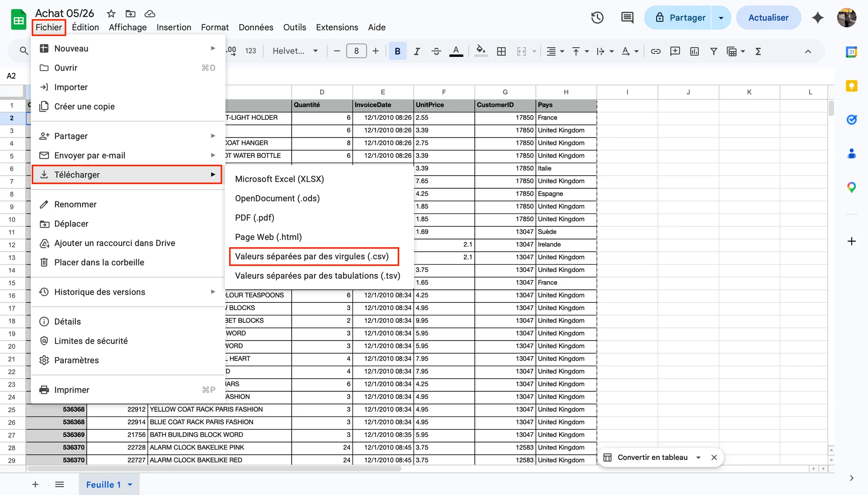Switch to Feuille 1 tab

(x=103, y=485)
